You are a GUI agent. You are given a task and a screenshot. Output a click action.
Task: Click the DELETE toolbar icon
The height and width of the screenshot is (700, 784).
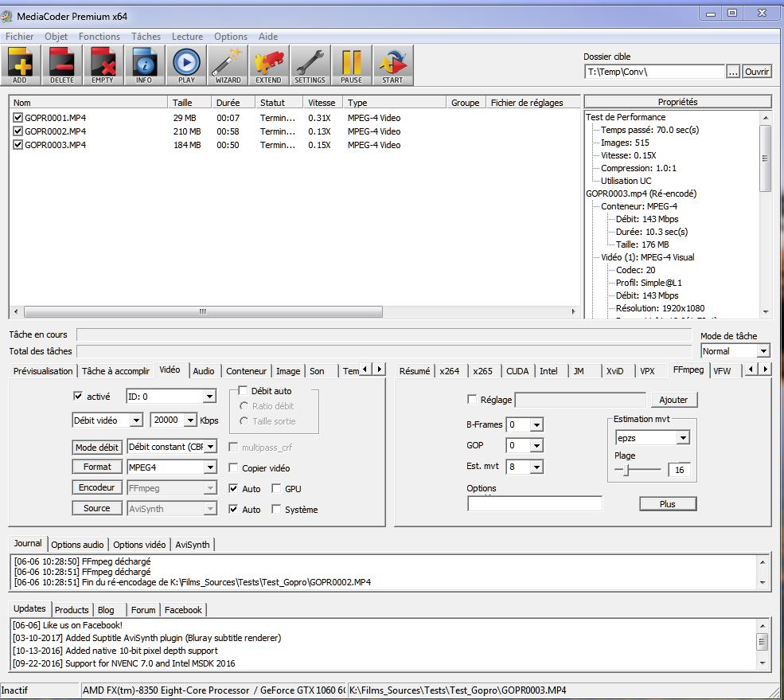[x=62, y=65]
